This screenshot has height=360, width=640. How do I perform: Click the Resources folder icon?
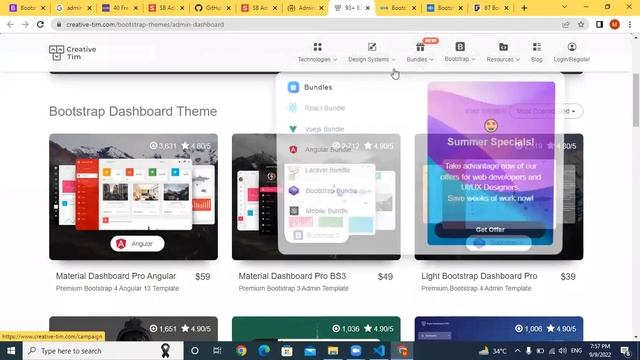[503, 47]
